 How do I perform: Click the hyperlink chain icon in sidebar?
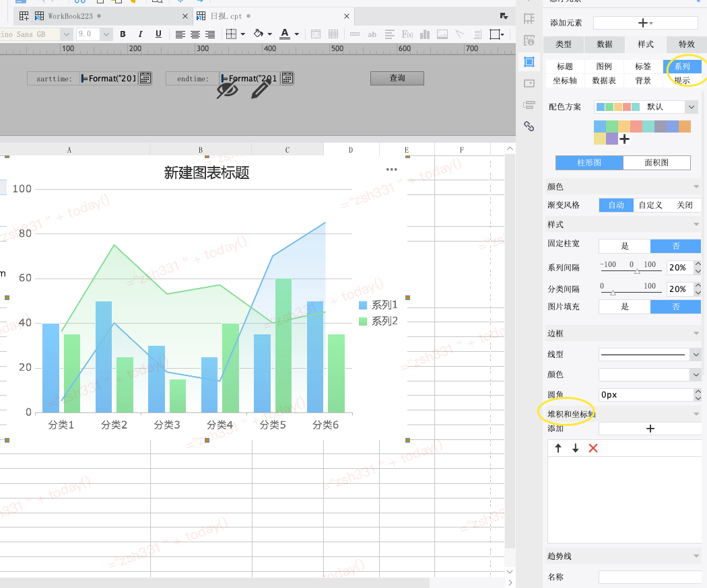click(529, 126)
